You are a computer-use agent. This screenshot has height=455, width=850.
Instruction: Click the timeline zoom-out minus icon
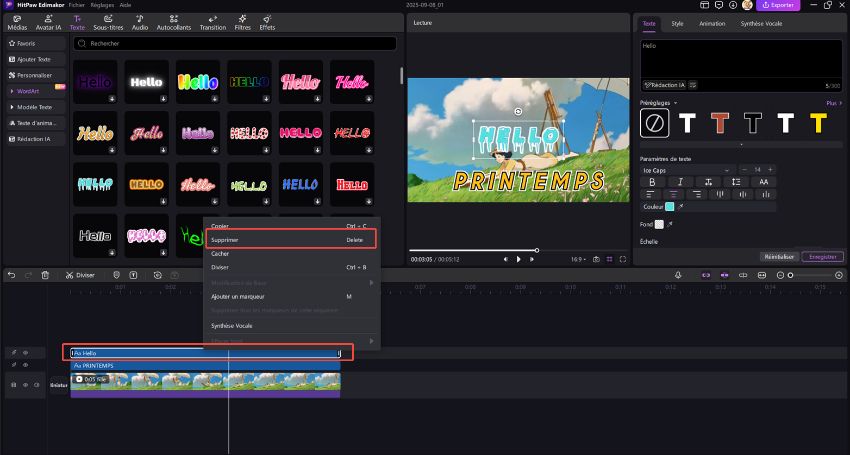(781, 275)
